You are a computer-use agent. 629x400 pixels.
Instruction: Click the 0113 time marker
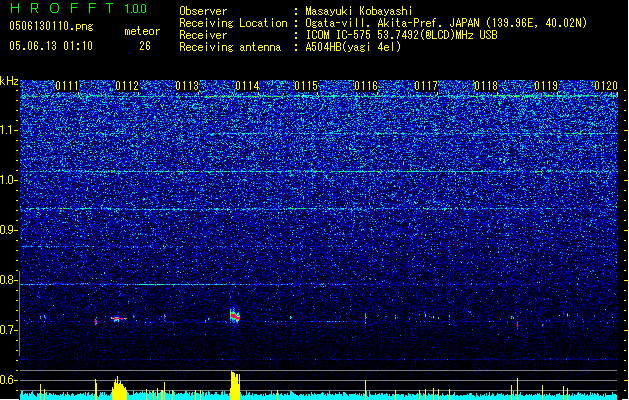coord(187,86)
